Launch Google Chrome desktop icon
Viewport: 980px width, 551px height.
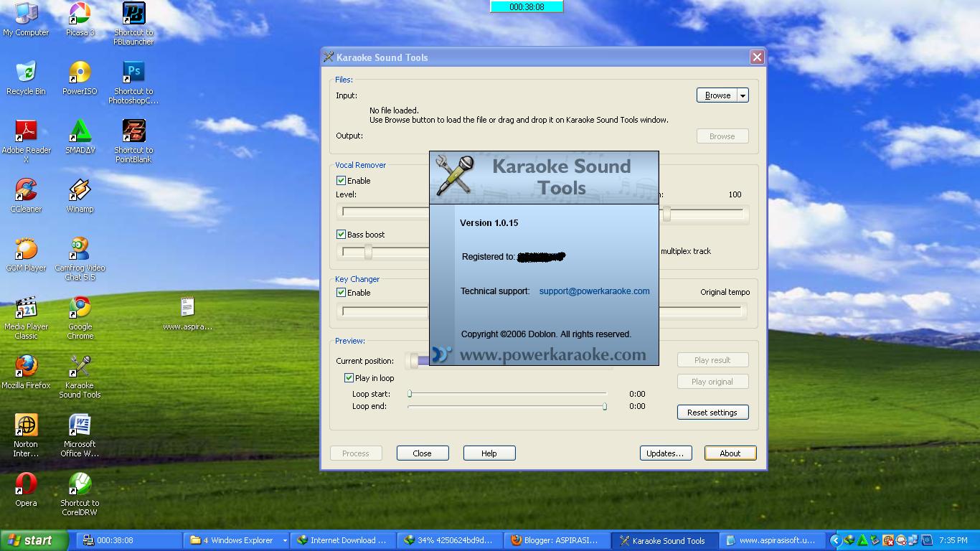pos(80,318)
